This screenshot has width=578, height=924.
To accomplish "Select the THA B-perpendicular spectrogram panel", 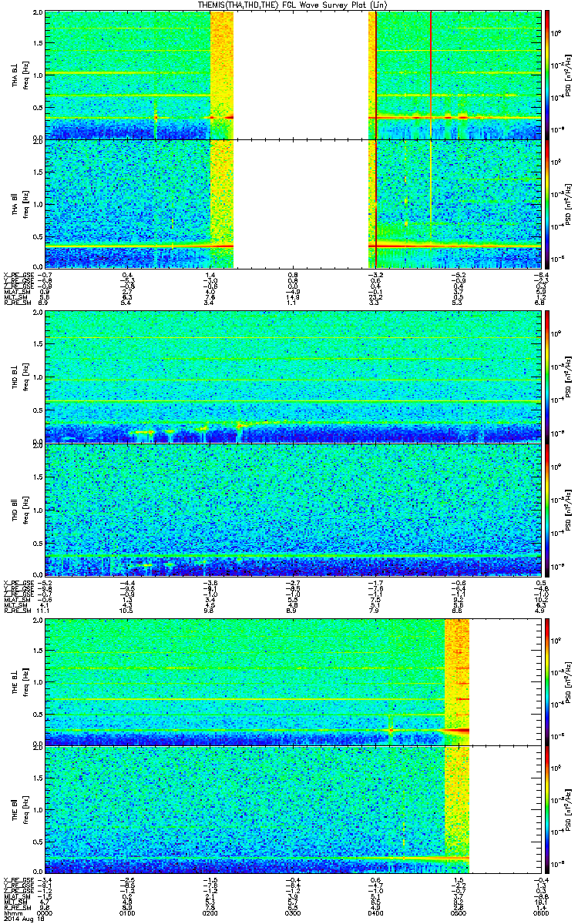I will click(x=292, y=75).
